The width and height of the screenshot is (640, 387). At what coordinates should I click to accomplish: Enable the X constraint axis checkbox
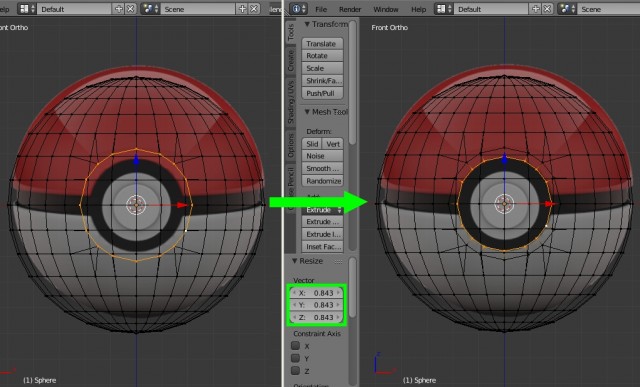296,345
